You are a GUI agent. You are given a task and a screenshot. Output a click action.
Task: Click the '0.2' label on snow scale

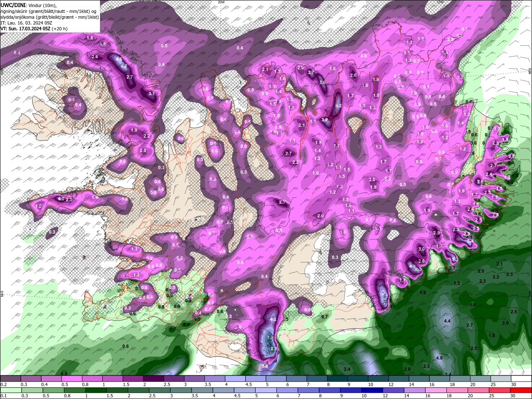[x=4, y=384]
